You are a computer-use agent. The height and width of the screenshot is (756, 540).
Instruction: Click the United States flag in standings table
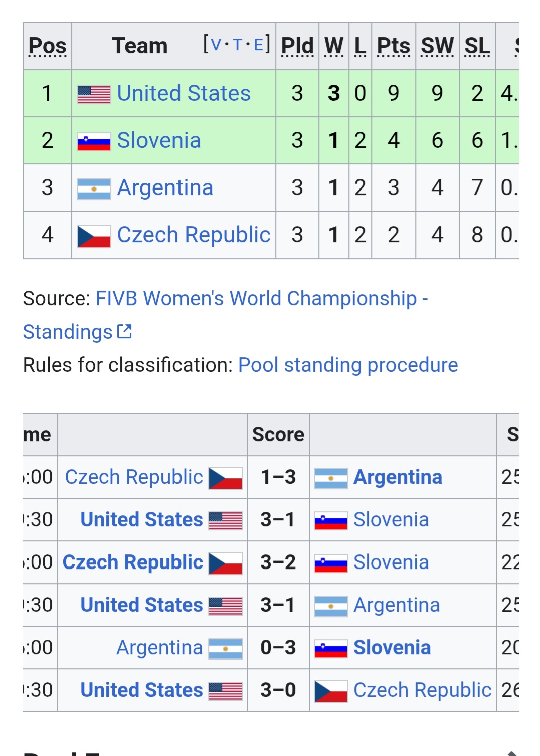coord(94,94)
